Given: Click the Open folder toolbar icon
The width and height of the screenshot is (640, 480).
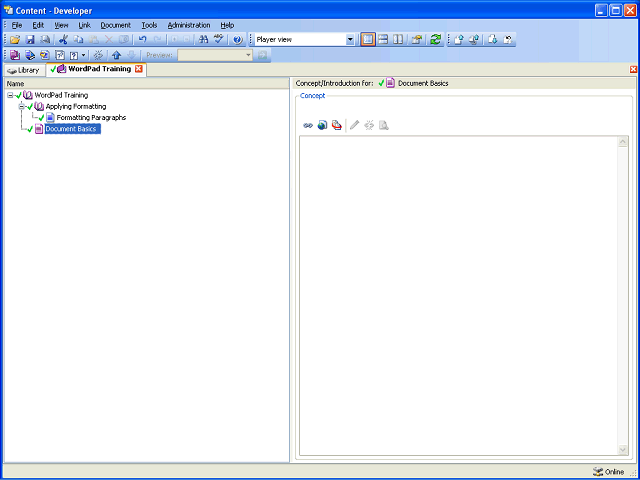Looking at the screenshot, I should 15,40.
